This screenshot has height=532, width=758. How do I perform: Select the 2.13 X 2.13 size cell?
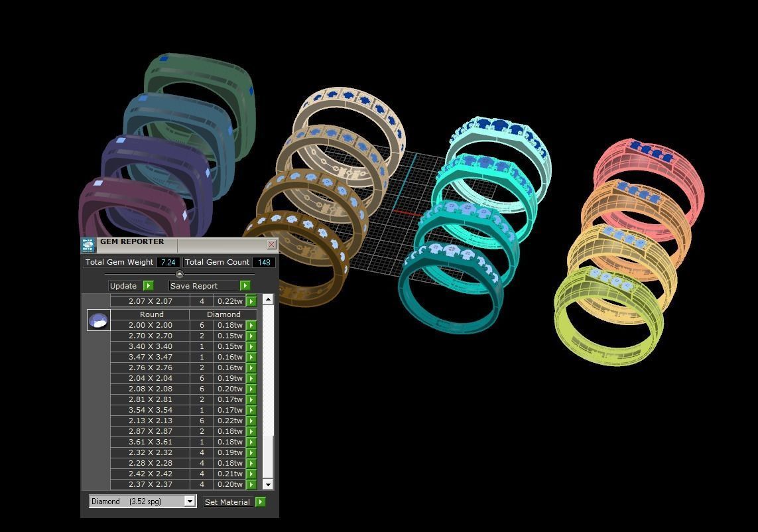[x=150, y=421]
